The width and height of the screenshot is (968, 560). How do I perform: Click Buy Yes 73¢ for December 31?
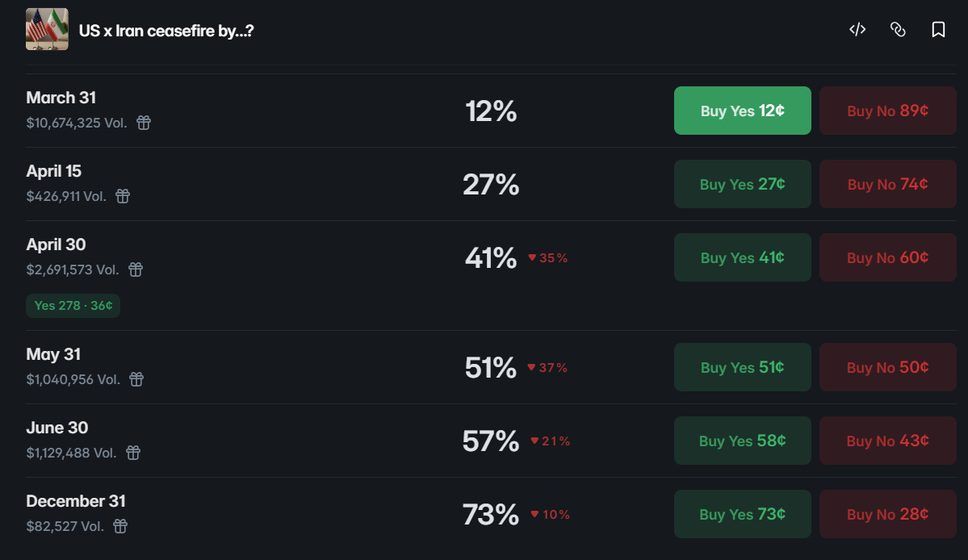(x=742, y=514)
